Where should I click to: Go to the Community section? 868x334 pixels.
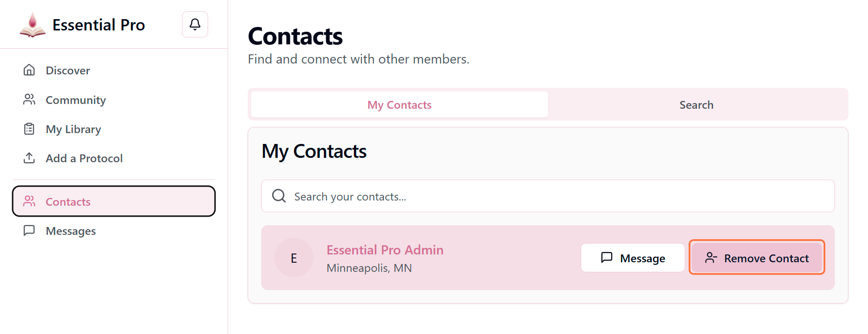point(76,100)
